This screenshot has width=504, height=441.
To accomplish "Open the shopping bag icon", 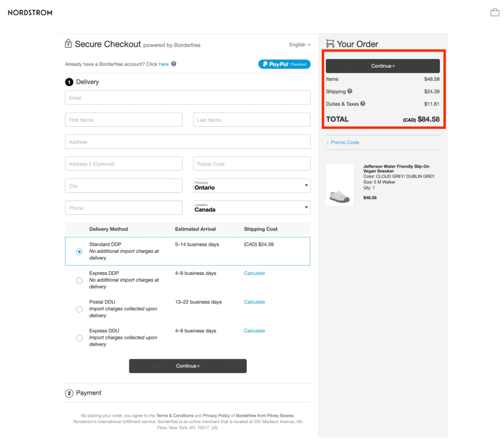I will click(495, 12).
